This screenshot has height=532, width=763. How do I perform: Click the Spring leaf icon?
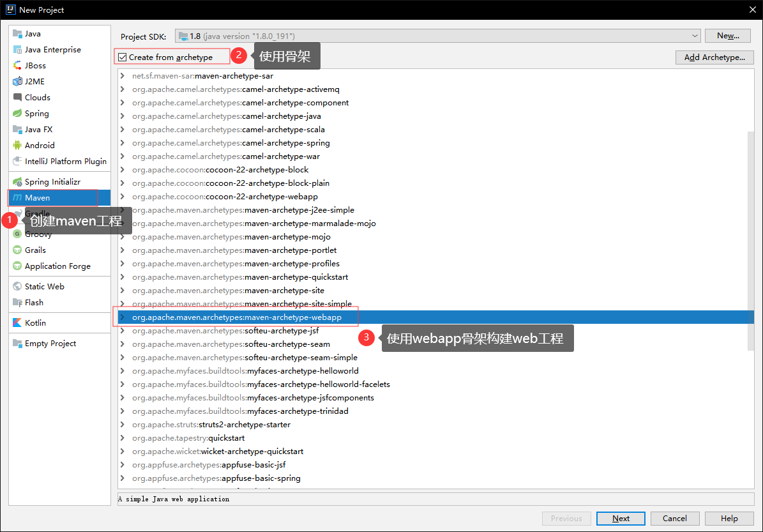click(x=17, y=114)
